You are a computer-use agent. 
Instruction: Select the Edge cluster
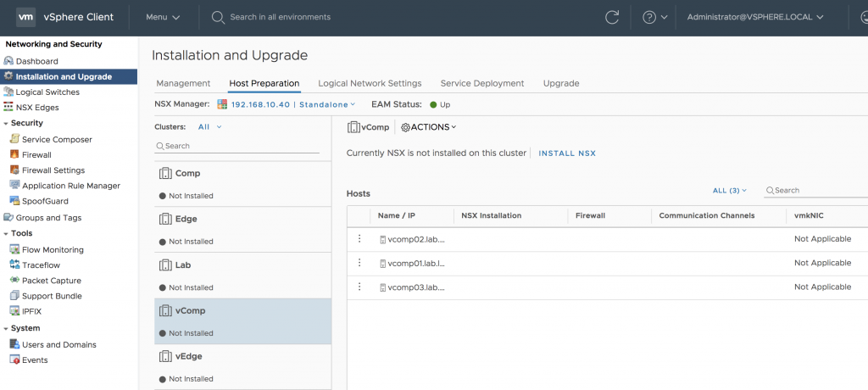[x=243, y=230]
